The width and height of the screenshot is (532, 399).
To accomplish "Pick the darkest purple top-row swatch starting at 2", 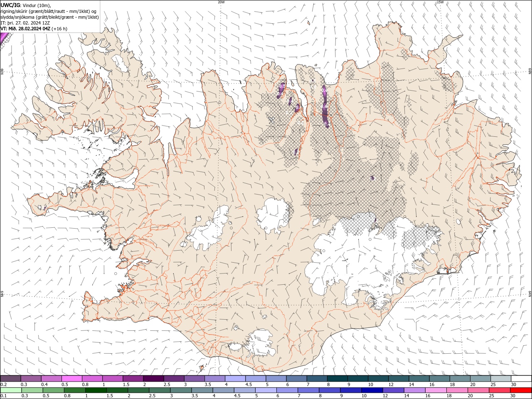I will tap(153, 378).
